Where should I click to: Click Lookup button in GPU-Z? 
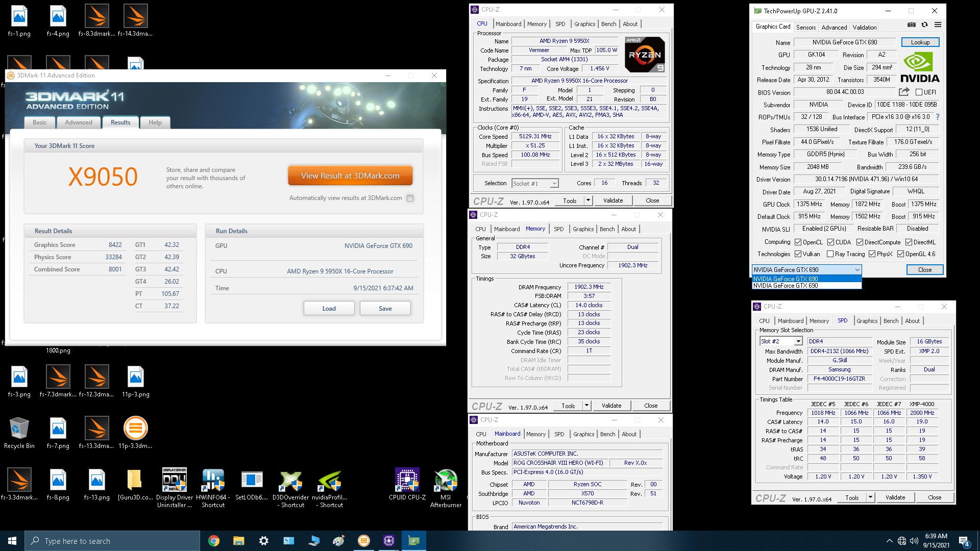tap(920, 42)
